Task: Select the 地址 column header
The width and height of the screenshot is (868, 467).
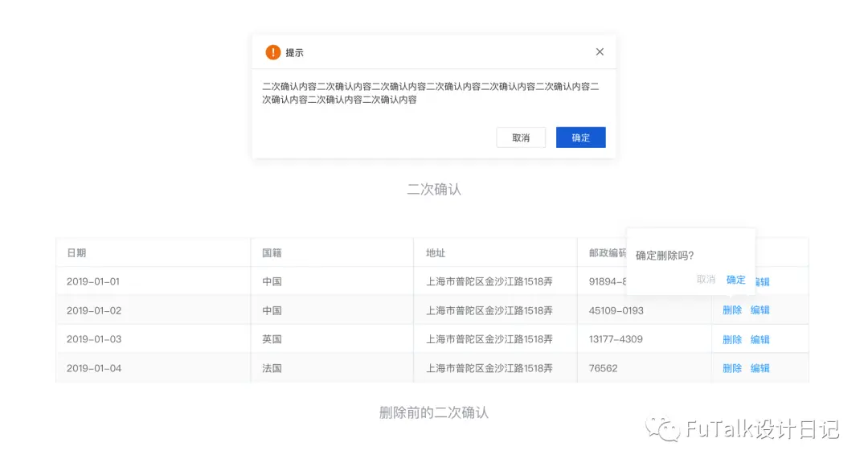Action: [x=435, y=253]
